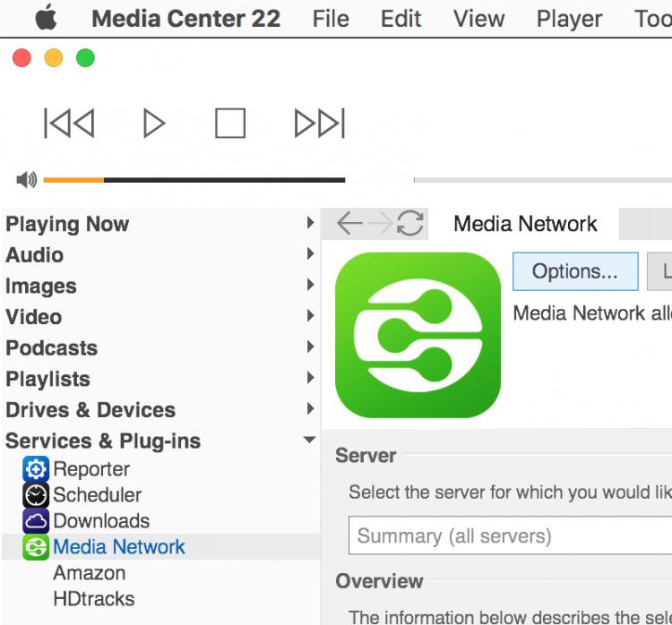Open Scheduler under Services & Plug-ins
The height and width of the screenshot is (625, 672).
coord(98,495)
